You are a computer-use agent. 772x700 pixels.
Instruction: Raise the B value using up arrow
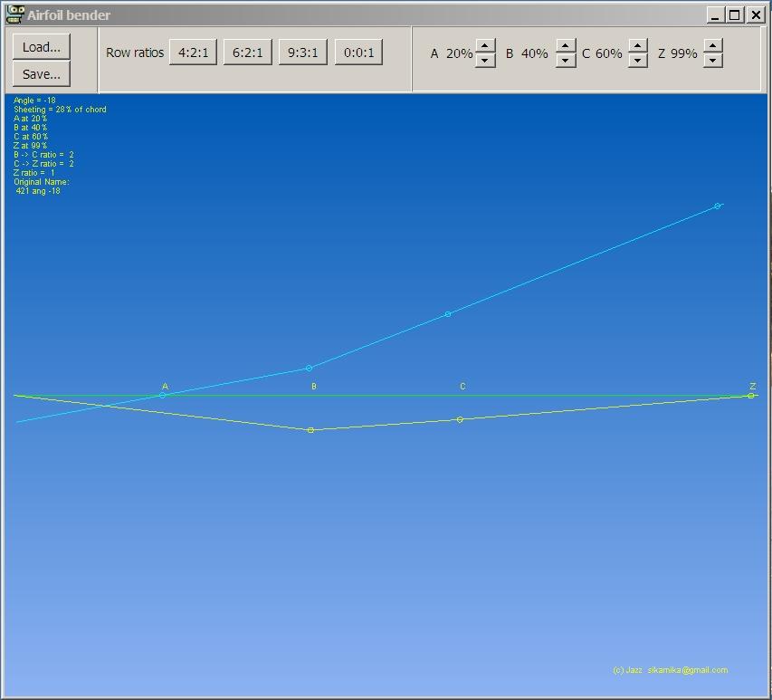point(566,46)
